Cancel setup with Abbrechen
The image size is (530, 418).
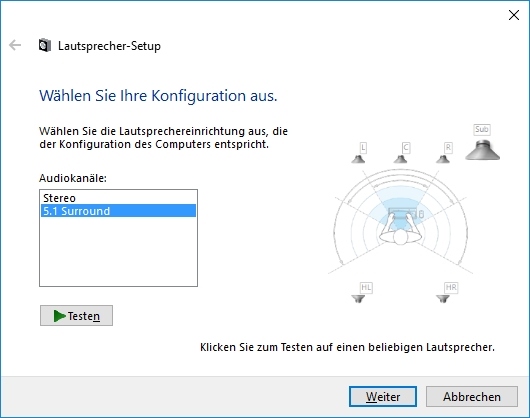(x=472, y=396)
